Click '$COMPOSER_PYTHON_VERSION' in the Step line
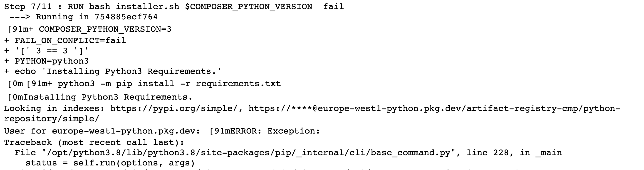This screenshot has width=644, height=170. [x=248, y=7]
